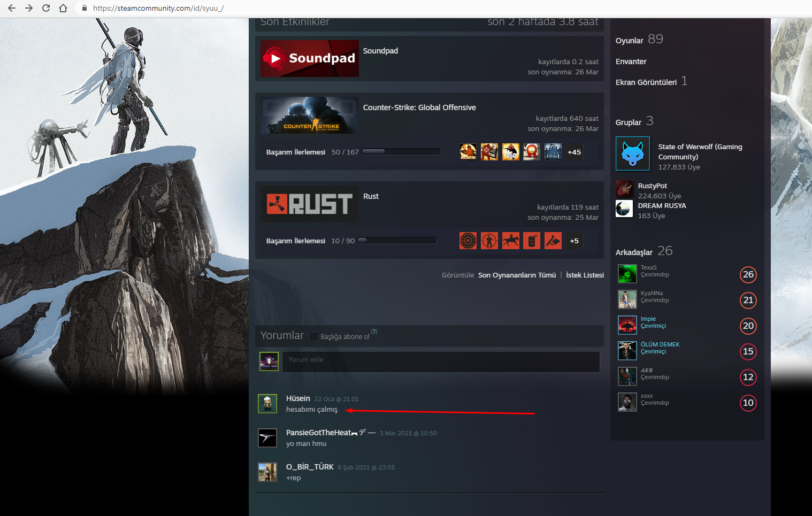Open the Soundpad game banner
The height and width of the screenshot is (516, 812).
coord(310,58)
